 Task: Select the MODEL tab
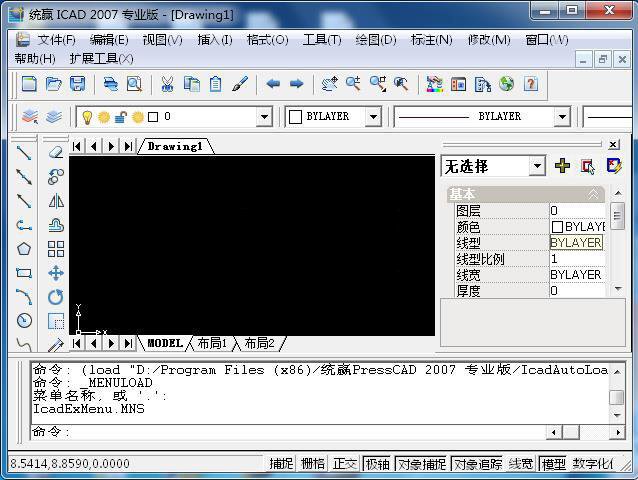164,343
